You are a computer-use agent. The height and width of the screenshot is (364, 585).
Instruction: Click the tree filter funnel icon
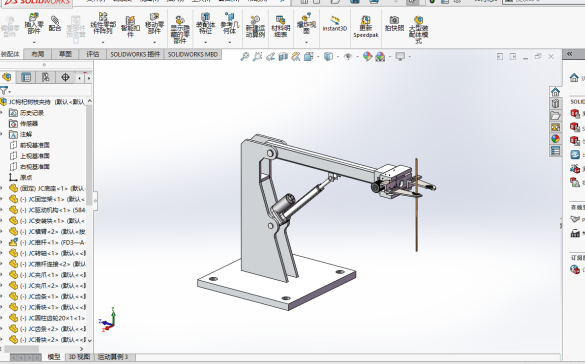tap(4, 91)
